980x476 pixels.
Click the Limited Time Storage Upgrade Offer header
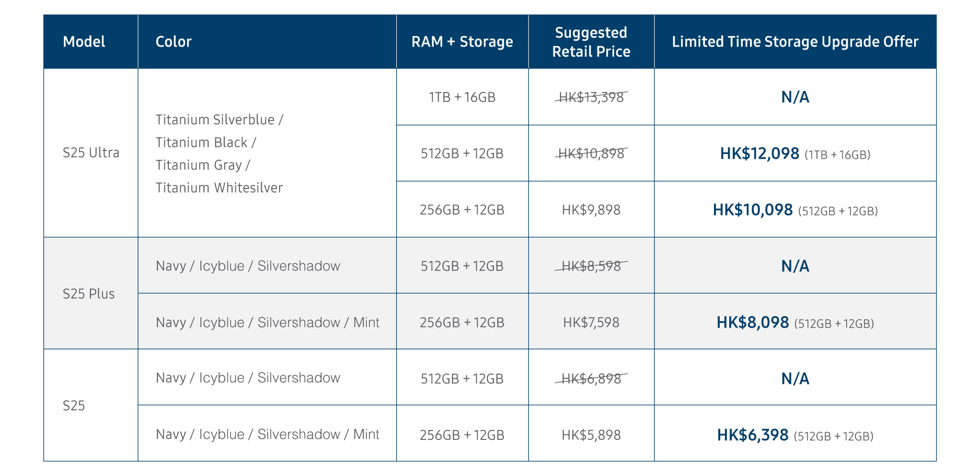click(x=795, y=42)
